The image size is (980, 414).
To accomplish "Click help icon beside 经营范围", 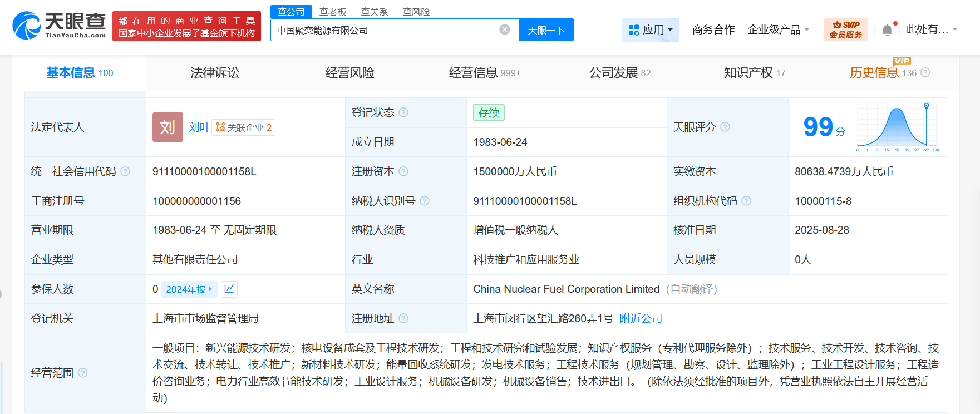I will [83, 373].
